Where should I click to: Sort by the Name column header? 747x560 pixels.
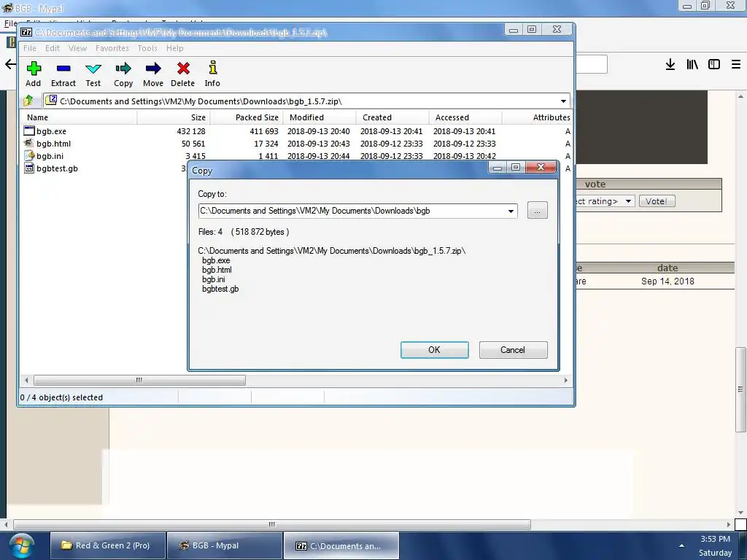click(x=79, y=117)
